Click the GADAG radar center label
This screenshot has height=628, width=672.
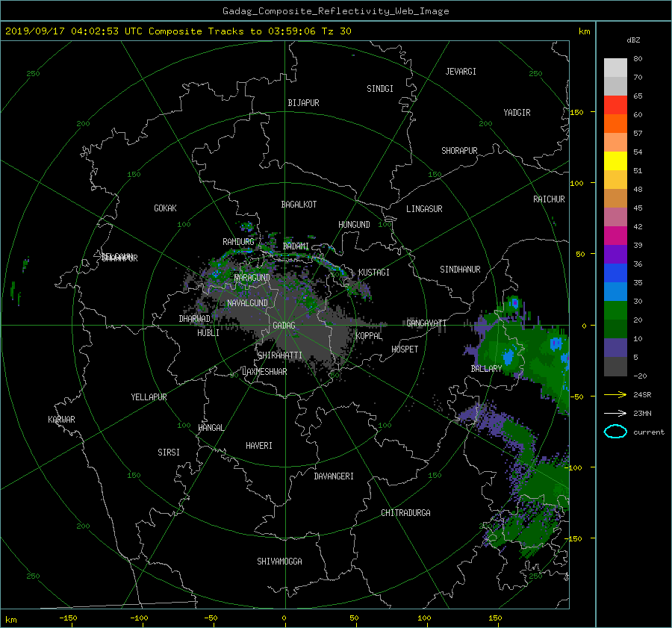pyautogui.click(x=284, y=326)
